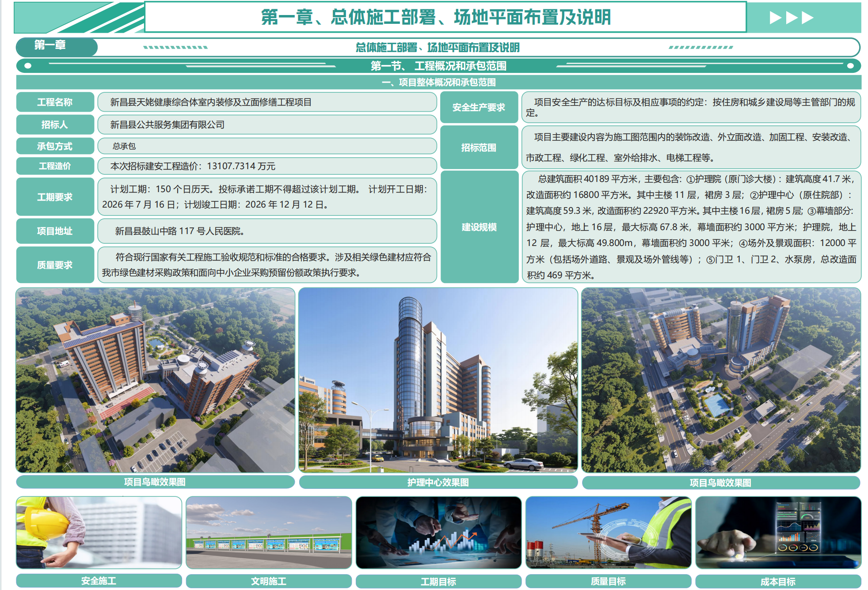Click the 护理中心效果图 rendering image

[438, 380]
